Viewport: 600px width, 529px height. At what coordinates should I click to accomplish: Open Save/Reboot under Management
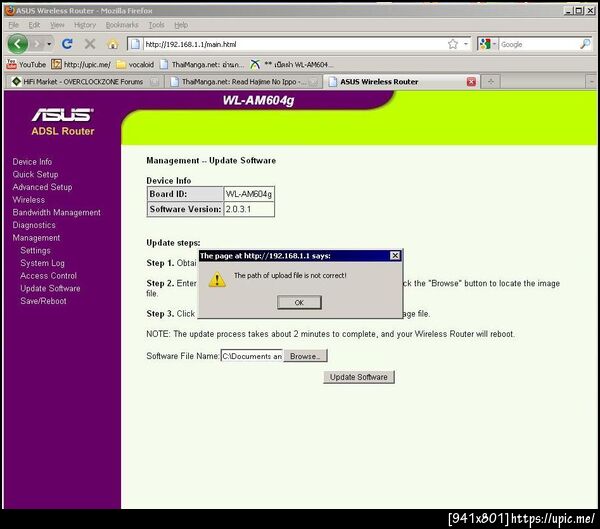coord(44,300)
